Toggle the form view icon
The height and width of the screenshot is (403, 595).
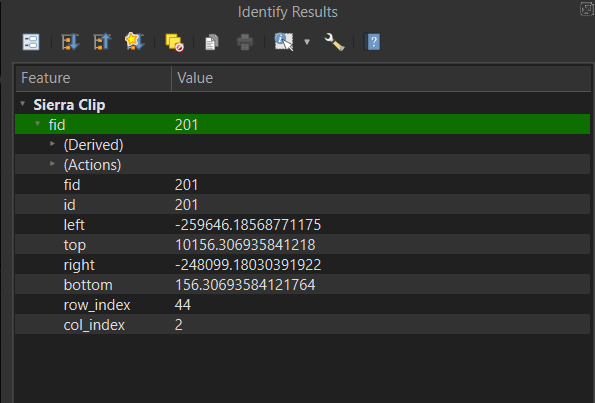click(31, 42)
